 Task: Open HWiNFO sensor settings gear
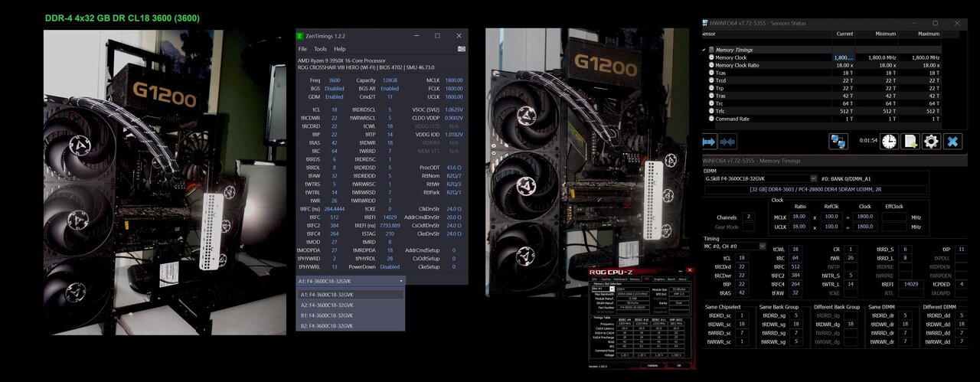click(931, 142)
